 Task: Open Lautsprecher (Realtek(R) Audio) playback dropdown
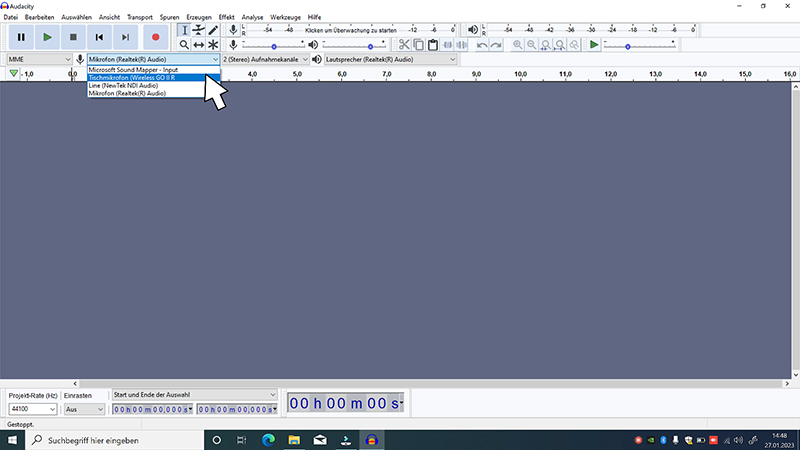(x=390, y=59)
